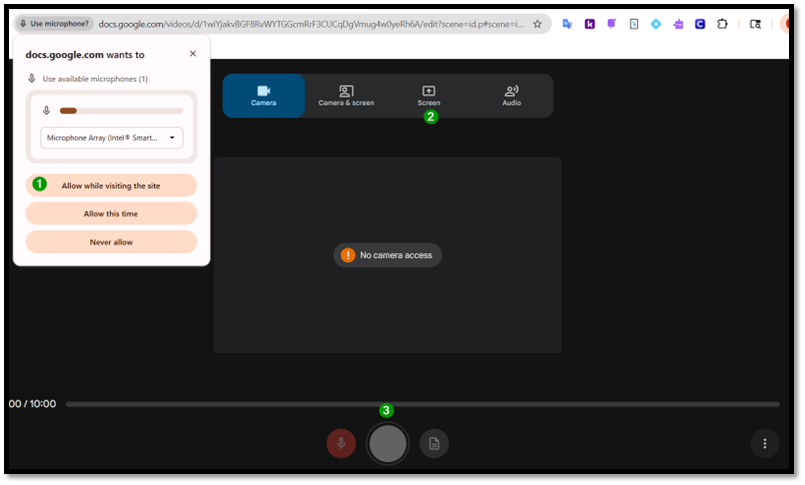805x485 pixels.
Task: Bookmark this page with the star icon
Action: [537, 24]
